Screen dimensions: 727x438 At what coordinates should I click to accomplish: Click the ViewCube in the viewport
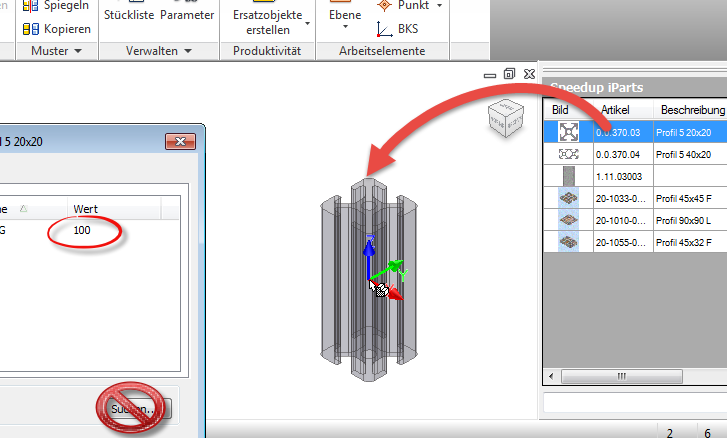pos(503,117)
